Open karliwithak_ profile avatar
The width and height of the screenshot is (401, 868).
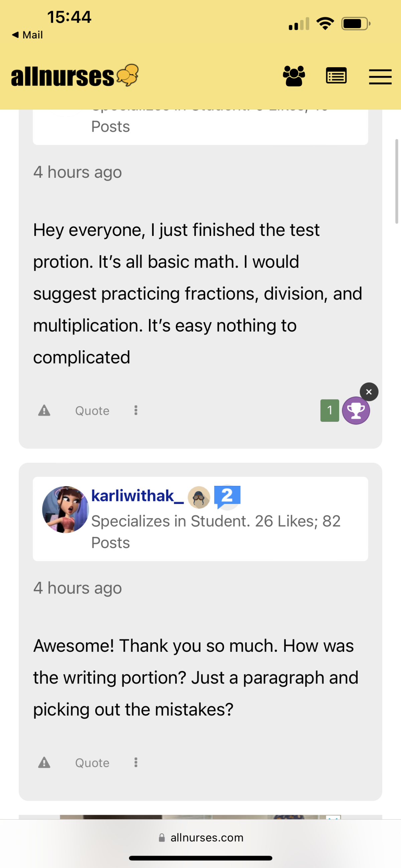pyautogui.click(x=65, y=509)
